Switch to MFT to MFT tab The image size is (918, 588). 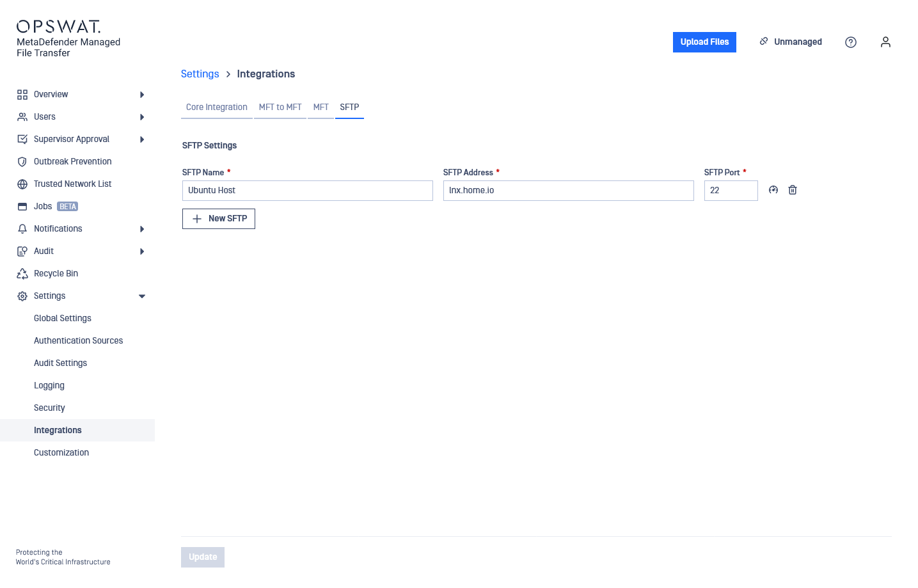[x=280, y=107]
